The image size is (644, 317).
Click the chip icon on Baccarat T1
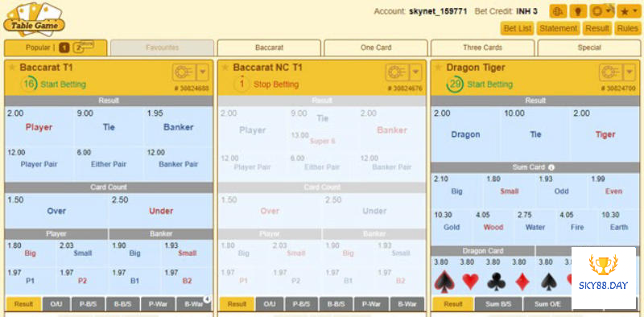coord(184,72)
